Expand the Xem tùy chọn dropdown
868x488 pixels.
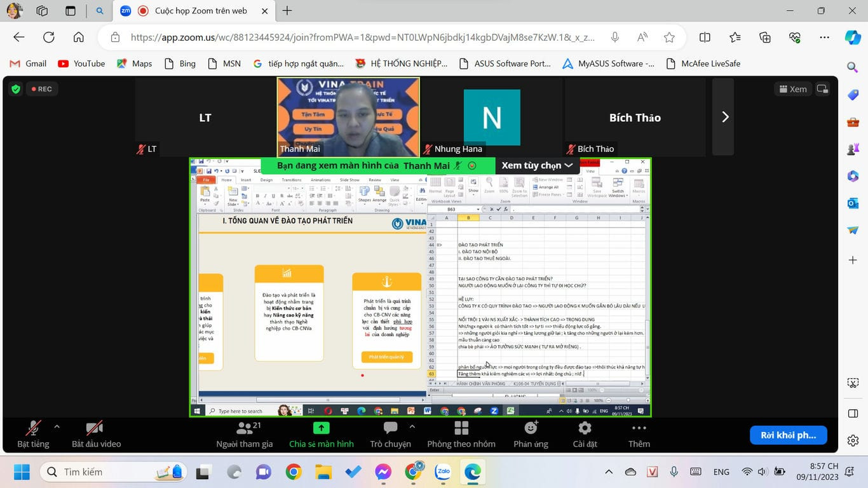537,165
